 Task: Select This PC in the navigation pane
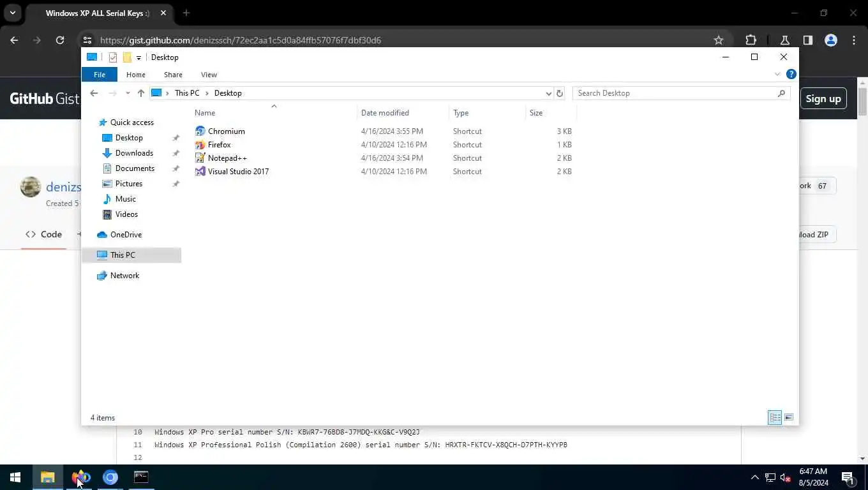(x=123, y=255)
